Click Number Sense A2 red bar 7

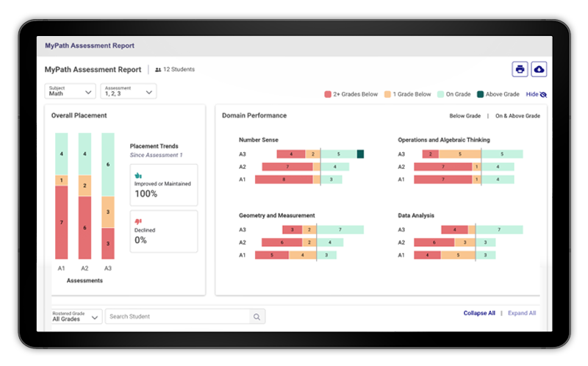point(287,167)
